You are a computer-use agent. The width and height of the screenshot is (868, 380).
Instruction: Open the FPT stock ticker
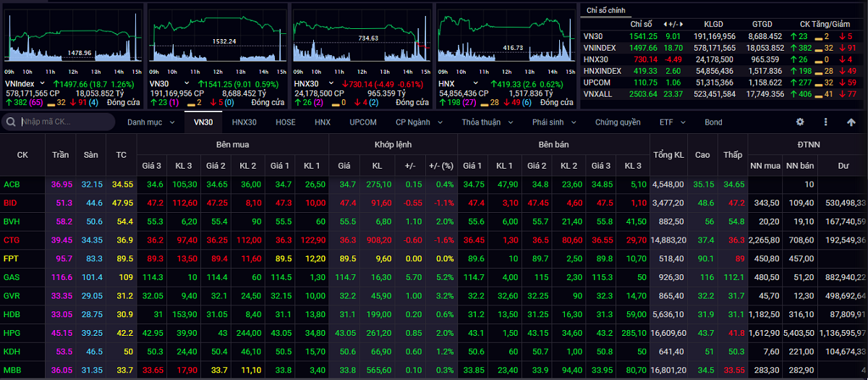[x=11, y=258]
